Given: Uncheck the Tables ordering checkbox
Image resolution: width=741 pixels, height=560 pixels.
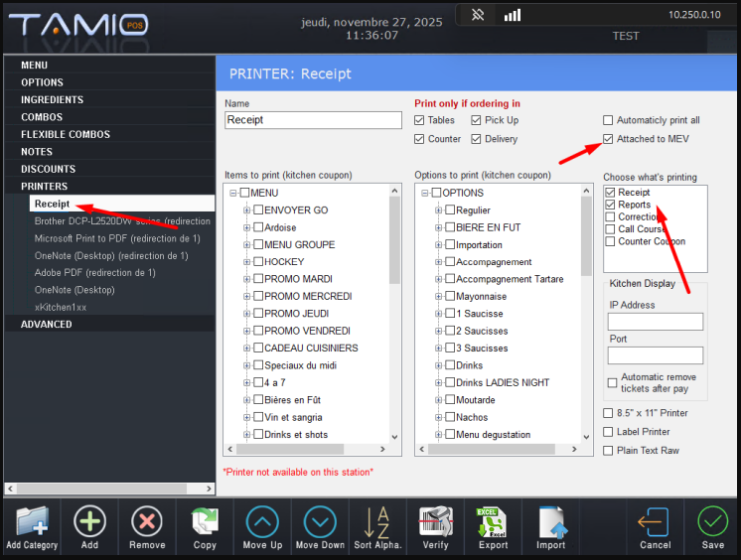Looking at the screenshot, I should tap(419, 120).
